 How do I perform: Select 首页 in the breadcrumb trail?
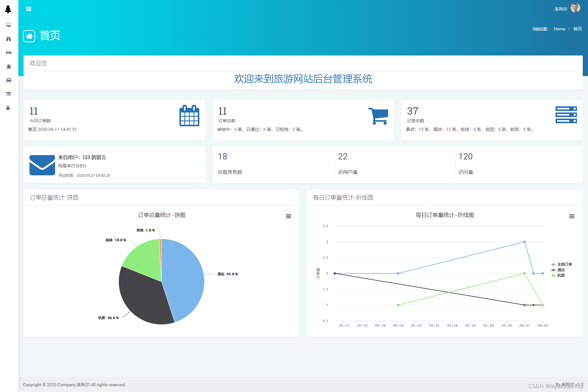coord(578,29)
